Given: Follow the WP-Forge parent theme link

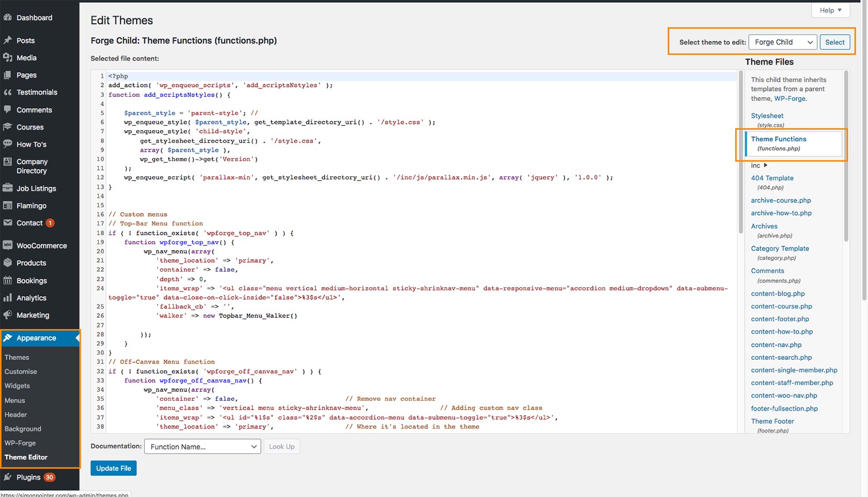Looking at the screenshot, I should (x=790, y=98).
